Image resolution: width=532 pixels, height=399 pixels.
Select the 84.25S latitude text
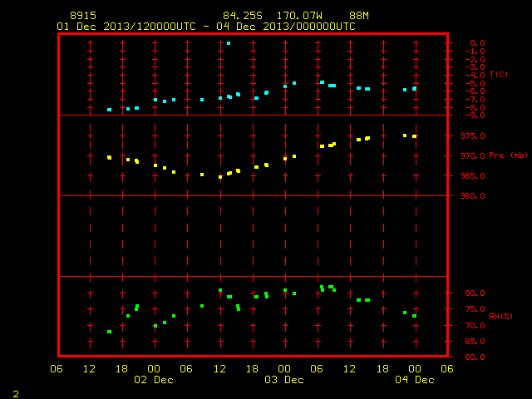243,16
